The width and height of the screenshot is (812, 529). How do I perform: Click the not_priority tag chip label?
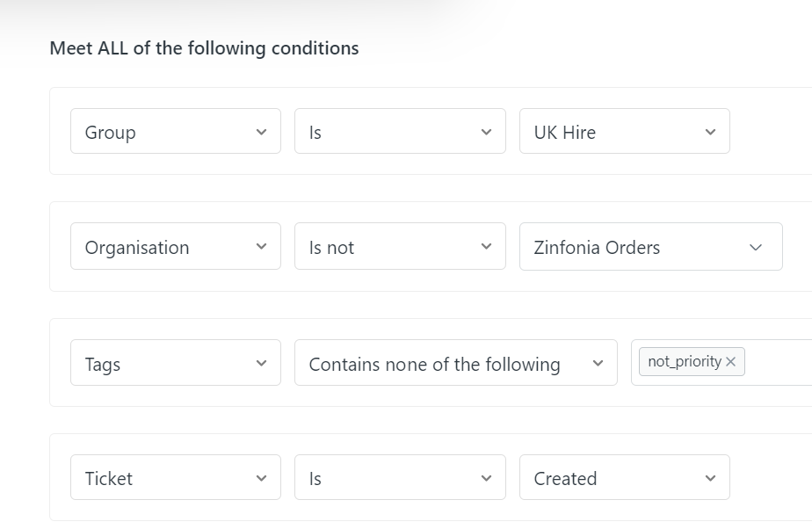(684, 362)
